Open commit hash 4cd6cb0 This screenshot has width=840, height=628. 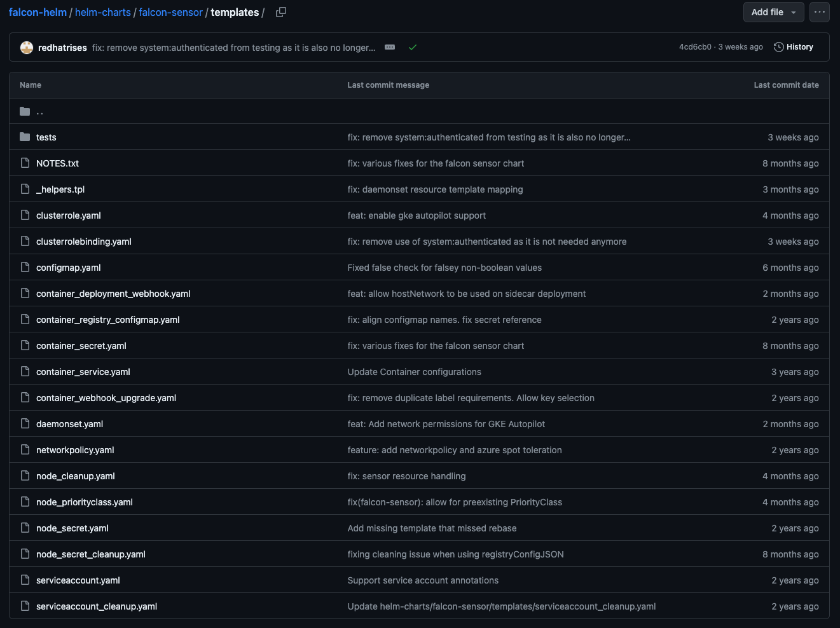point(695,47)
